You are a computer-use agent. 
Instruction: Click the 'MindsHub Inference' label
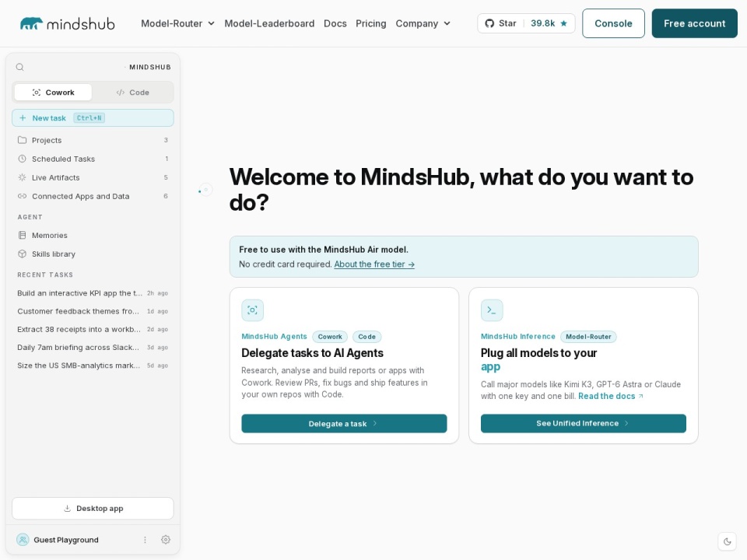pyautogui.click(x=518, y=336)
